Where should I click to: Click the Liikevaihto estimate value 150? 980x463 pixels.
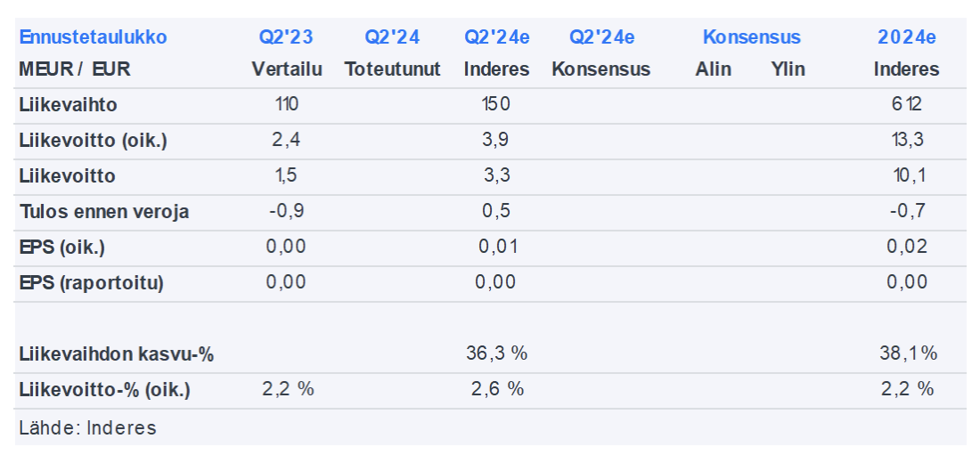coord(496,105)
